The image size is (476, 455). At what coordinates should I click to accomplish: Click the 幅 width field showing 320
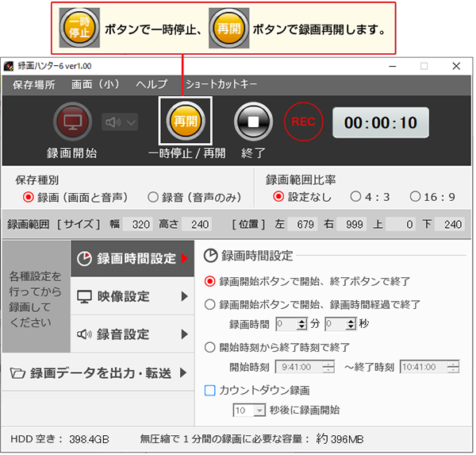coord(138,225)
